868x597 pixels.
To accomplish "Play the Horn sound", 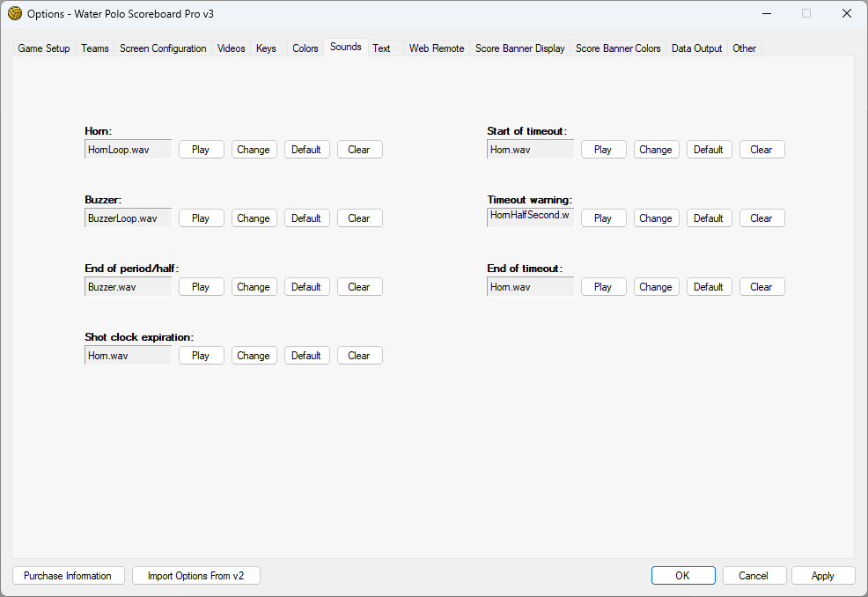I will [x=201, y=150].
